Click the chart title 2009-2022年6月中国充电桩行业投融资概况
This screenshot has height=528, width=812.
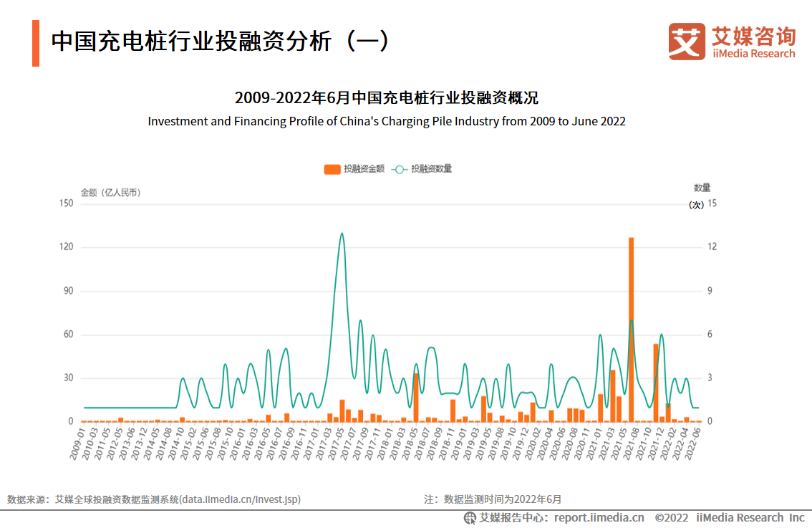pyautogui.click(x=387, y=98)
